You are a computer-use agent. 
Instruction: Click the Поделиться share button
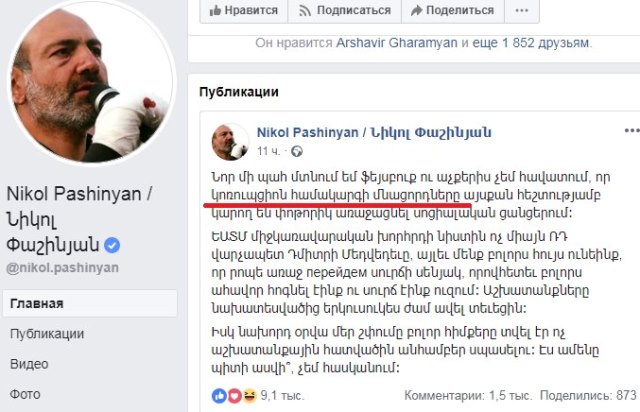453,10
